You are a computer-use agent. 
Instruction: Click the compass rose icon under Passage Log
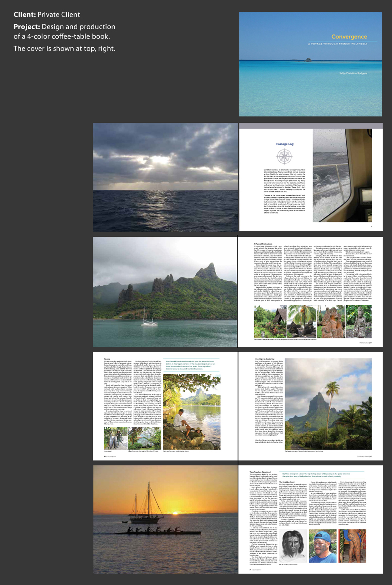pyautogui.click(x=285, y=156)
